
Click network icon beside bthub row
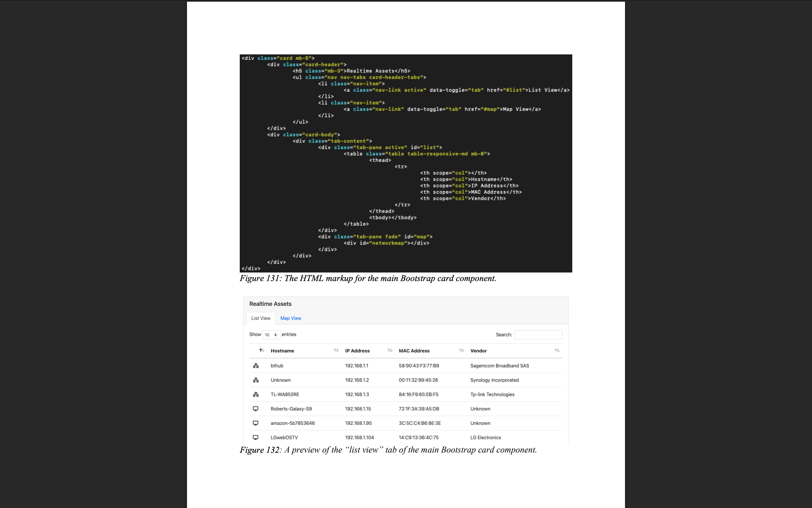tap(256, 366)
